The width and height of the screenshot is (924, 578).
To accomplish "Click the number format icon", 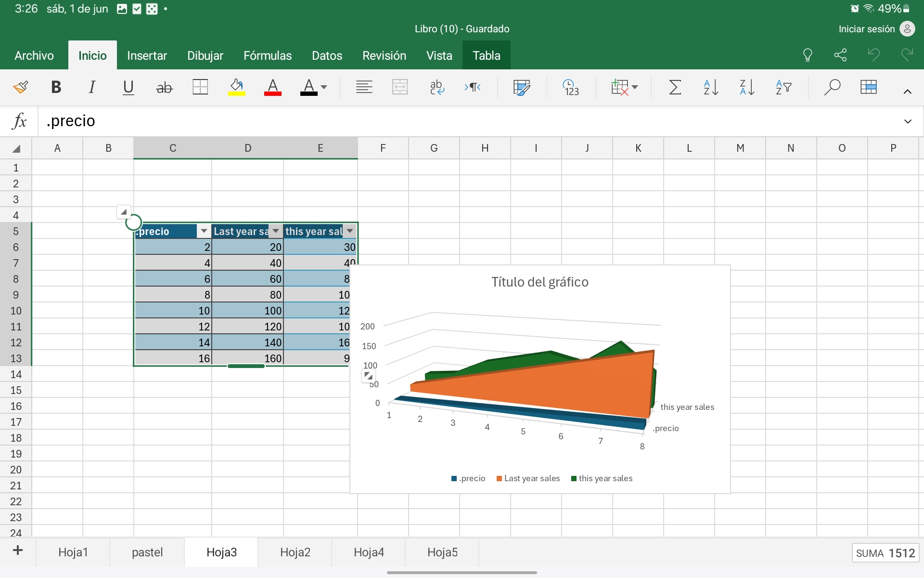I will coord(571,87).
